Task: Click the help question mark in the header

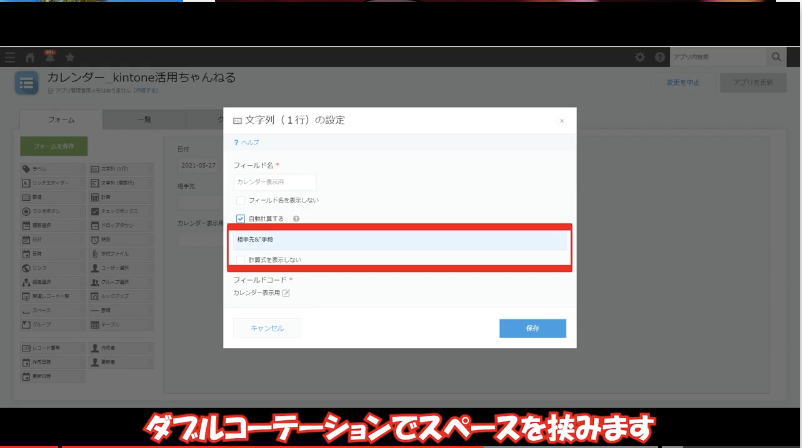Action: click(658, 57)
